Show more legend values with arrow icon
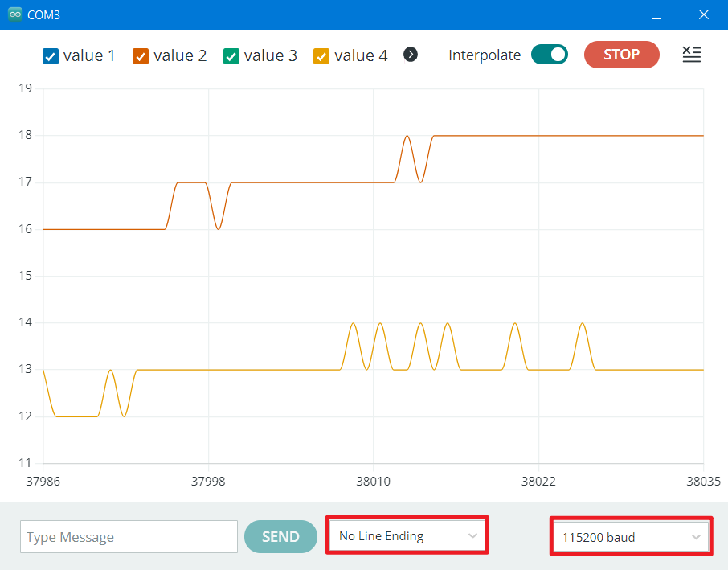Image resolution: width=728 pixels, height=570 pixels. click(411, 55)
